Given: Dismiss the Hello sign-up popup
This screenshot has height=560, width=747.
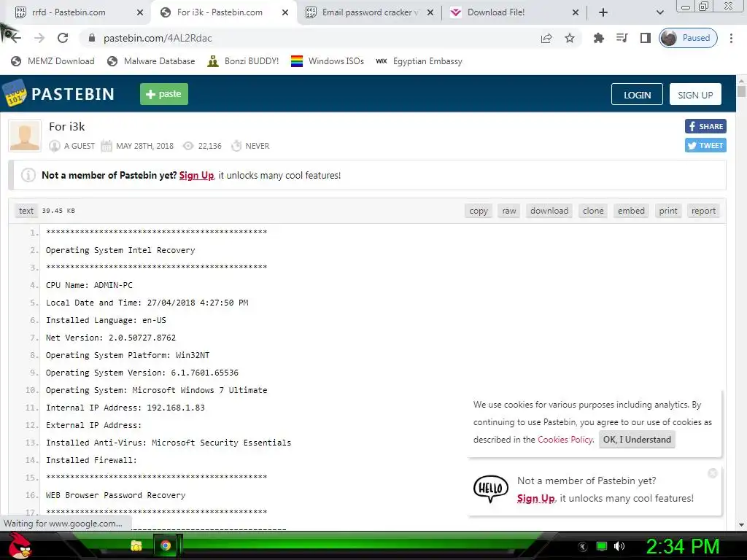Looking at the screenshot, I should click(x=713, y=472).
